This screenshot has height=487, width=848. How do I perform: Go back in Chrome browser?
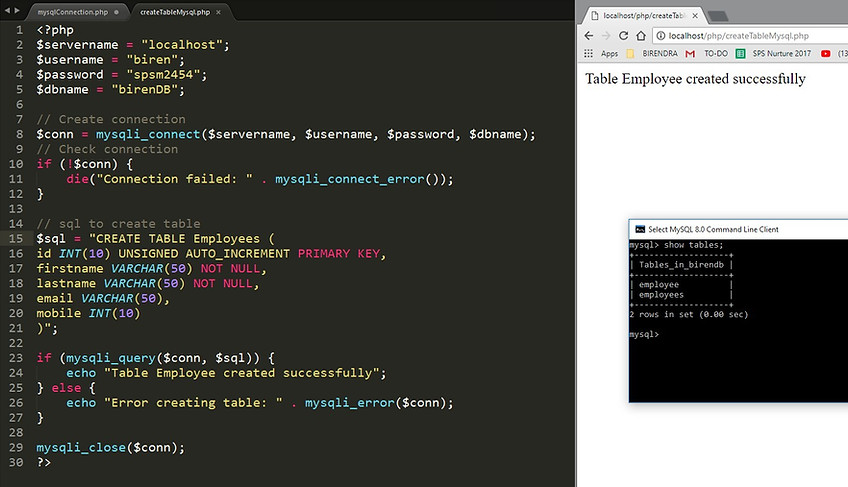point(589,36)
